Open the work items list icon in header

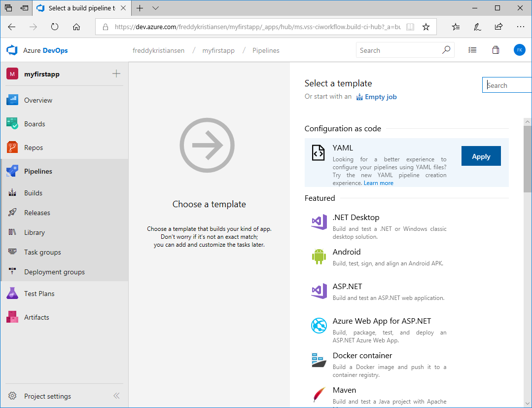pos(472,50)
